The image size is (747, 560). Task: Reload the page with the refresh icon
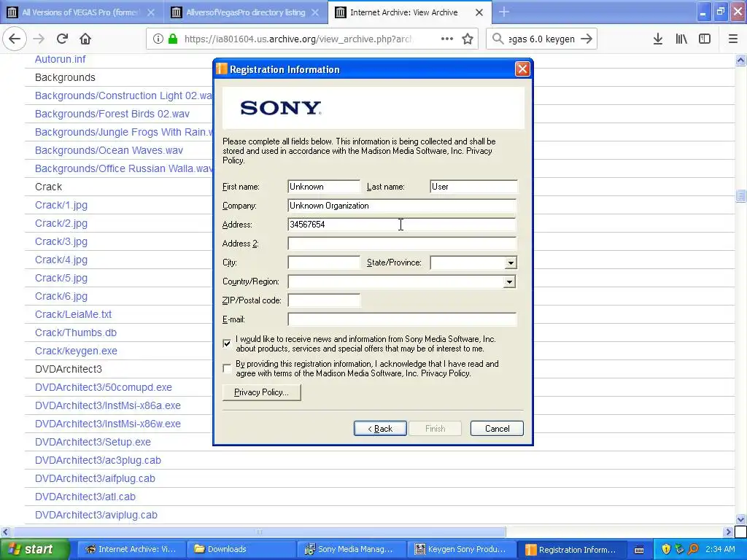(x=62, y=39)
